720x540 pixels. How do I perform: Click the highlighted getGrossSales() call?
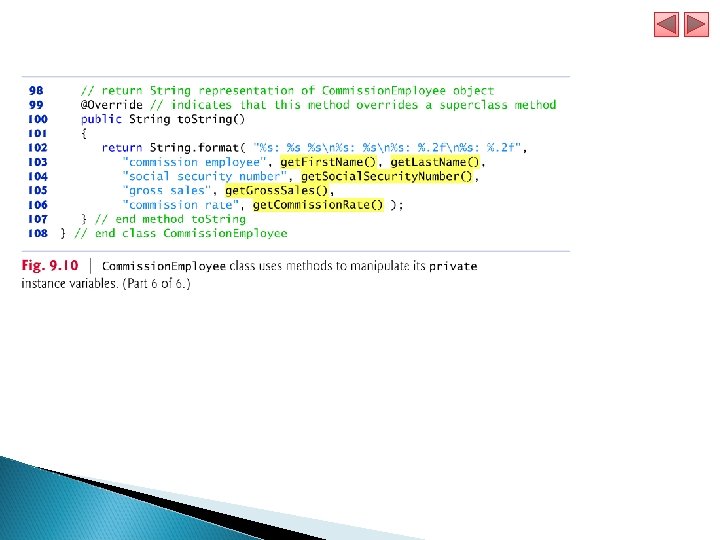(277, 191)
